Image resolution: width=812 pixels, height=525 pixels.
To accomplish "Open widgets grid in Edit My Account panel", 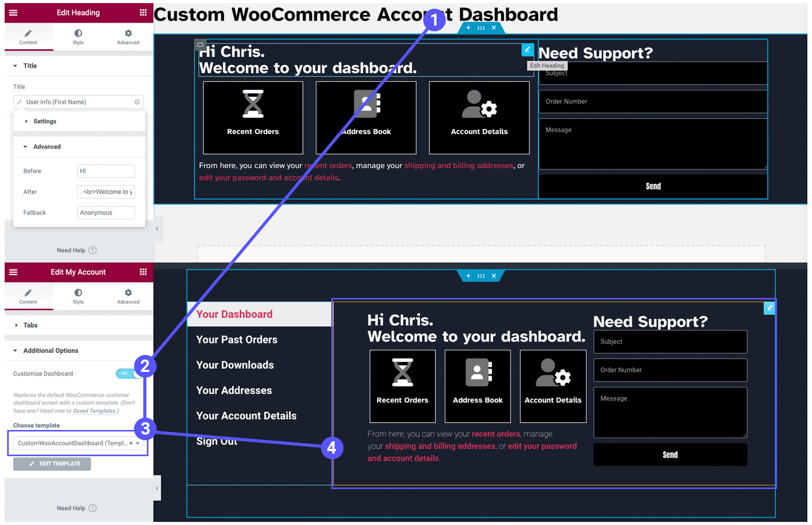I will (x=143, y=272).
